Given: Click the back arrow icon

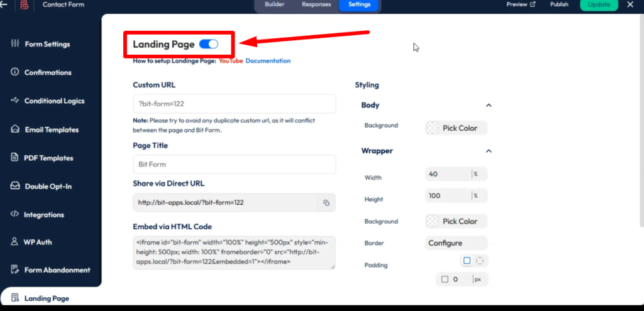Looking at the screenshot, I should (3, 4).
